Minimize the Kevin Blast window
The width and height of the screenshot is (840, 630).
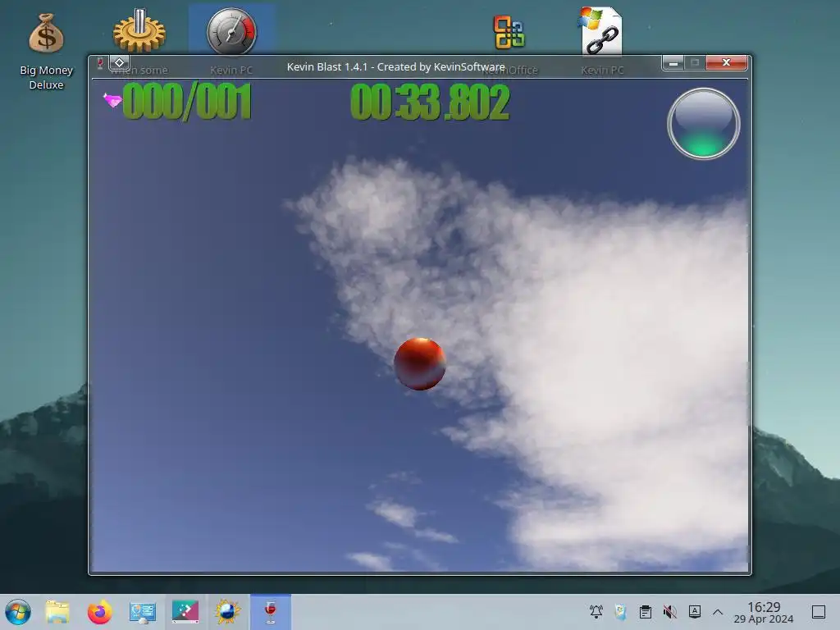click(673, 62)
